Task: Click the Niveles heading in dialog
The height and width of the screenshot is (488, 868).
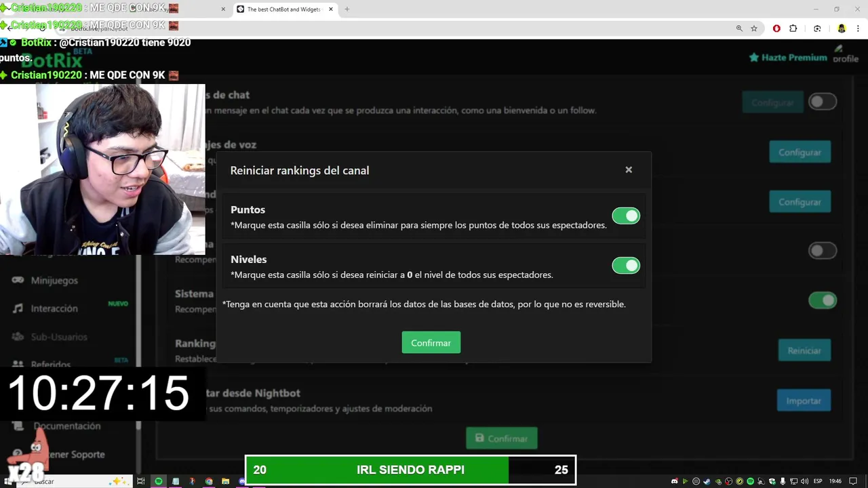Action: tap(248, 259)
